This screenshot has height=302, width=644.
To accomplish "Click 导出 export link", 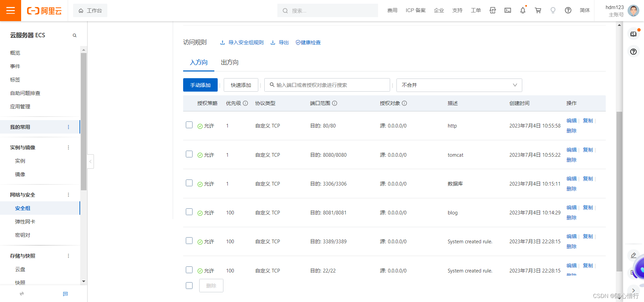I will click(x=280, y=43).
